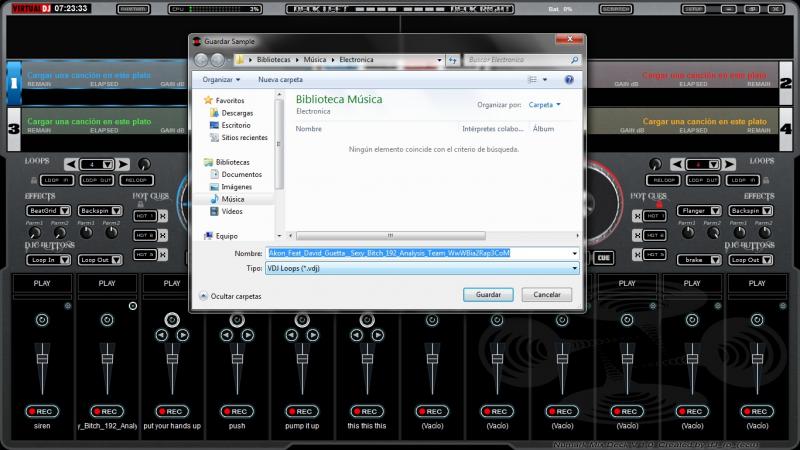Adjust the pump it up sample volume slider
This screenshot has width=800, height=450.
click(302, 359)
